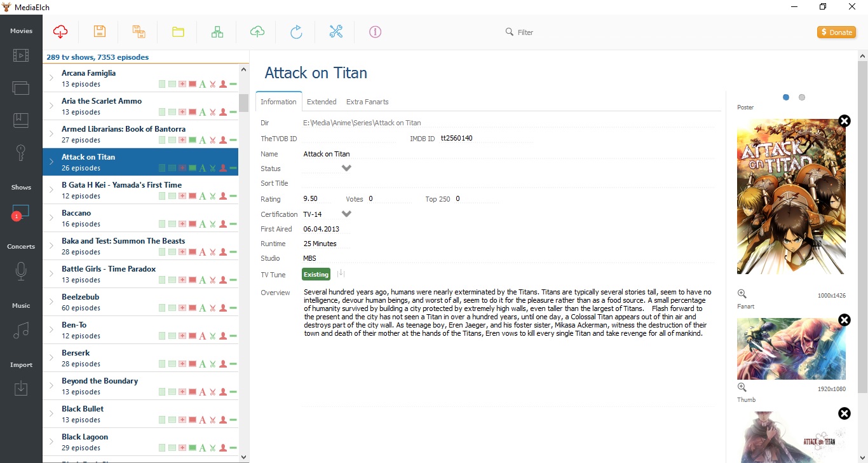Click the Fanart thumbnail image
The width and height of the screenshot is (868, 463).
coord(791,349)
